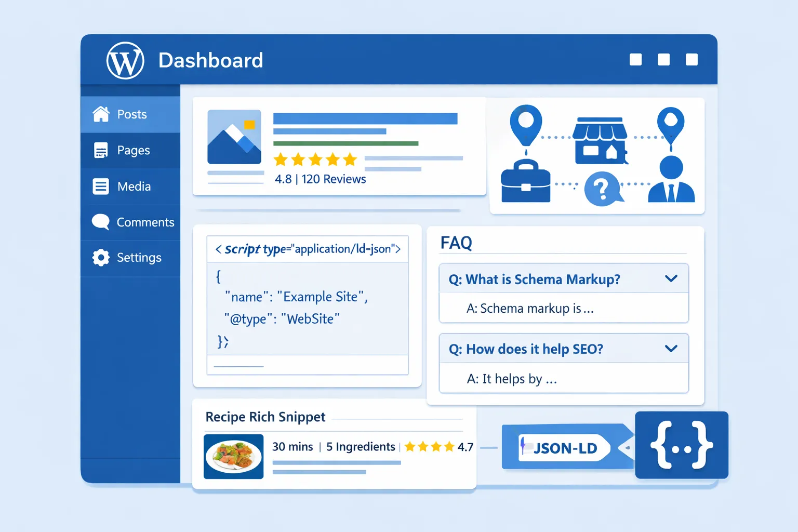Viewport: 798px width, 532px height.
Task: Select Settings from the sidebar menu
Action: [x=139, y=257]
